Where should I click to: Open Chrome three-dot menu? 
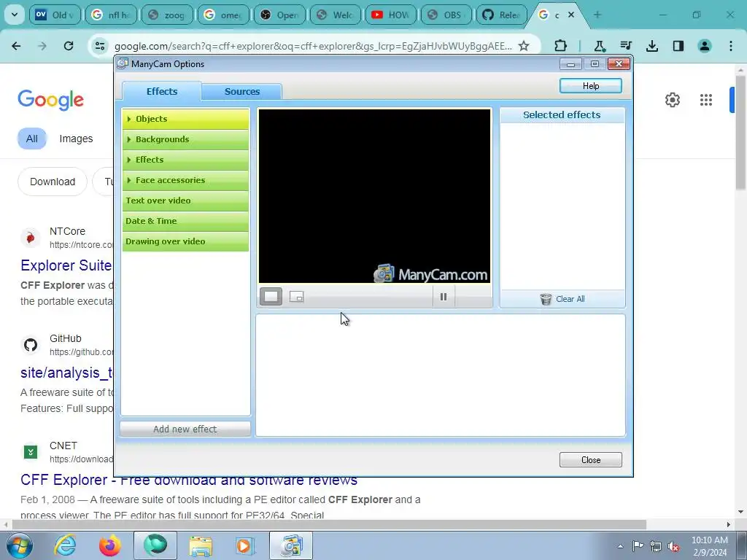(x=731, y=46)
